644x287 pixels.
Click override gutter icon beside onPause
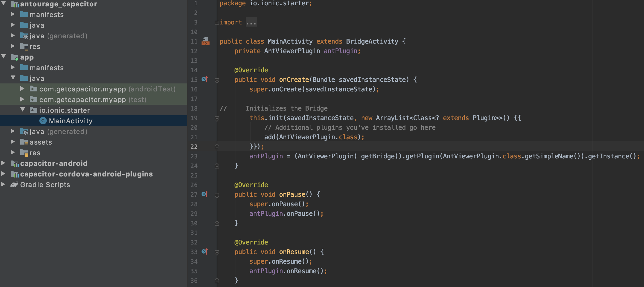pos(204,194)
